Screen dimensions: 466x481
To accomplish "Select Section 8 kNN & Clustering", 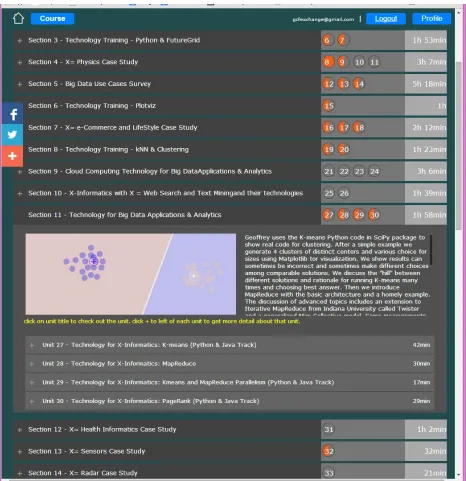I will click(108, 149).
